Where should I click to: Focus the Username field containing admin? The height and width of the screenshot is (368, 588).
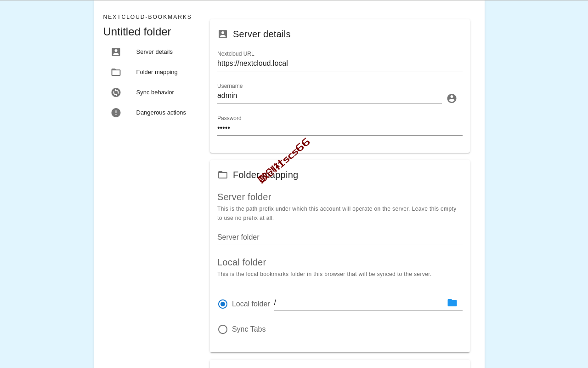[x=329, y=96]
